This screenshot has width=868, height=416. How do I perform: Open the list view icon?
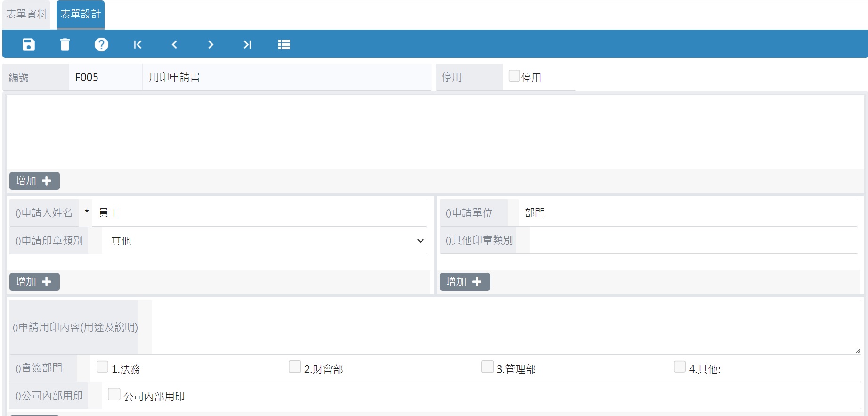[284, 44]
